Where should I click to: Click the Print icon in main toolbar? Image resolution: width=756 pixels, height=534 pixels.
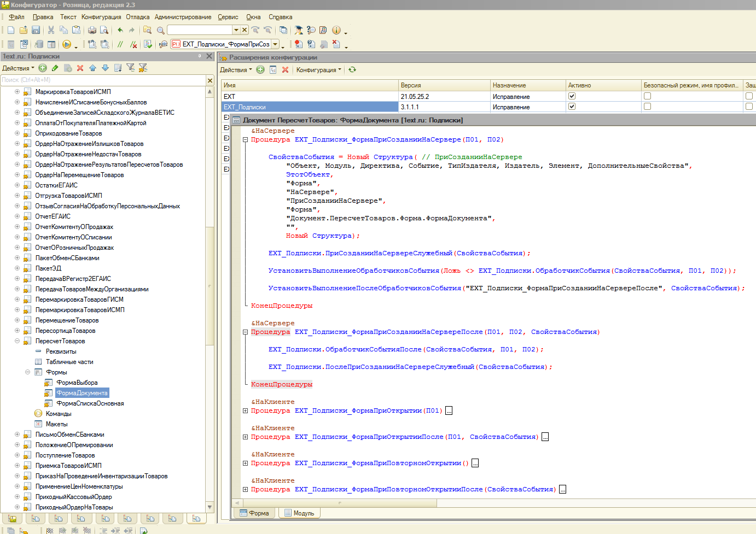click(x=92, y=30)
